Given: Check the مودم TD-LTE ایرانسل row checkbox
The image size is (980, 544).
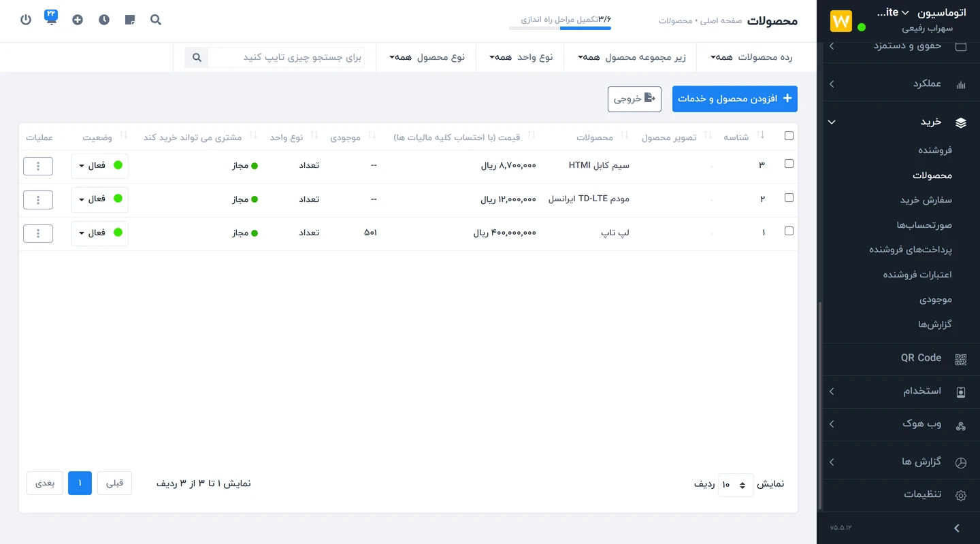Looking at the screenshot, I should pyautogui.click(x=789, y=198).
